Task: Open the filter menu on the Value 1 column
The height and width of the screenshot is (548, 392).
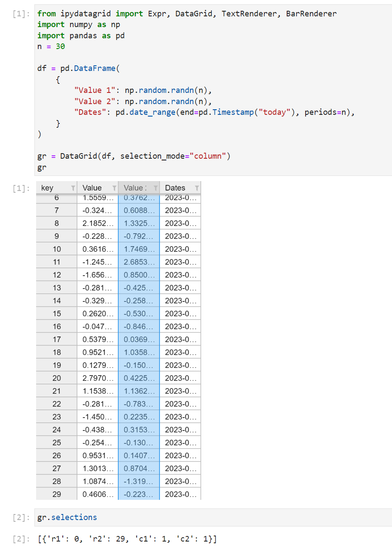Action: pyautogui.click(x=114, y=188)
